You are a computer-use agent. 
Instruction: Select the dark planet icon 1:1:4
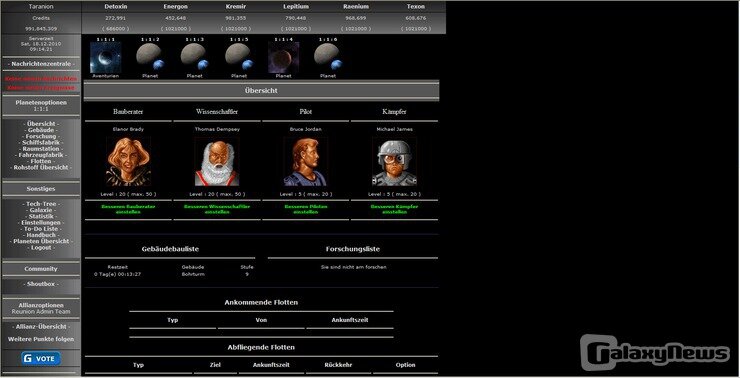click(x=283, y=58)
